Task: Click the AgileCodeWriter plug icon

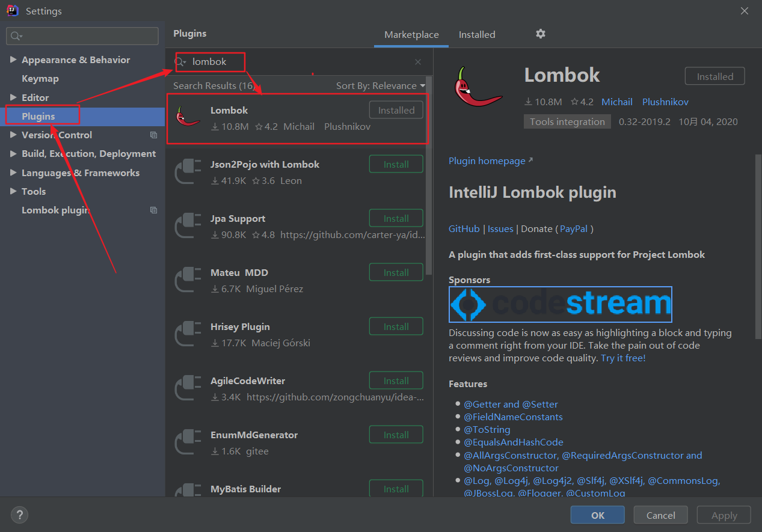Action: [x=188, y=388]
